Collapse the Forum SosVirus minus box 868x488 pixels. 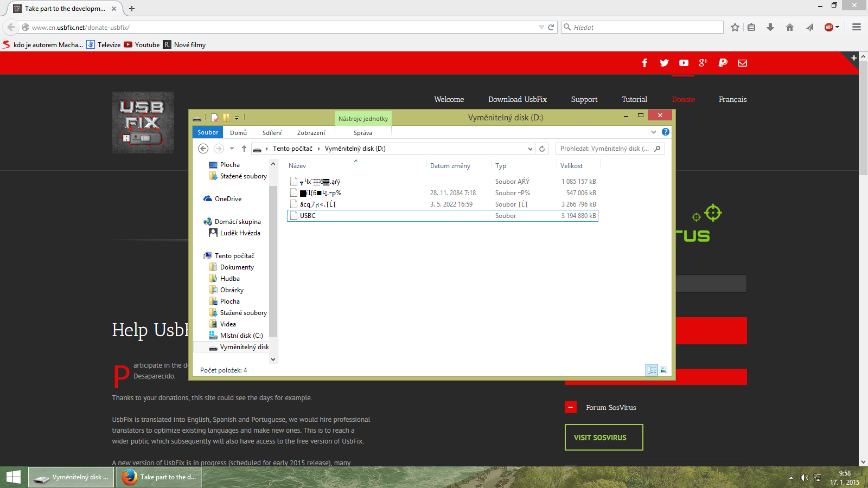(571, 407)
